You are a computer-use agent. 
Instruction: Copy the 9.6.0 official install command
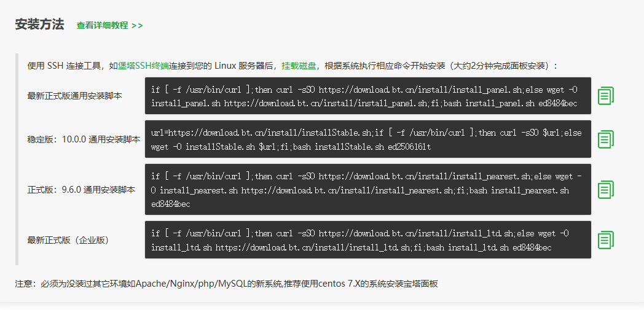[x=606, y=189]
